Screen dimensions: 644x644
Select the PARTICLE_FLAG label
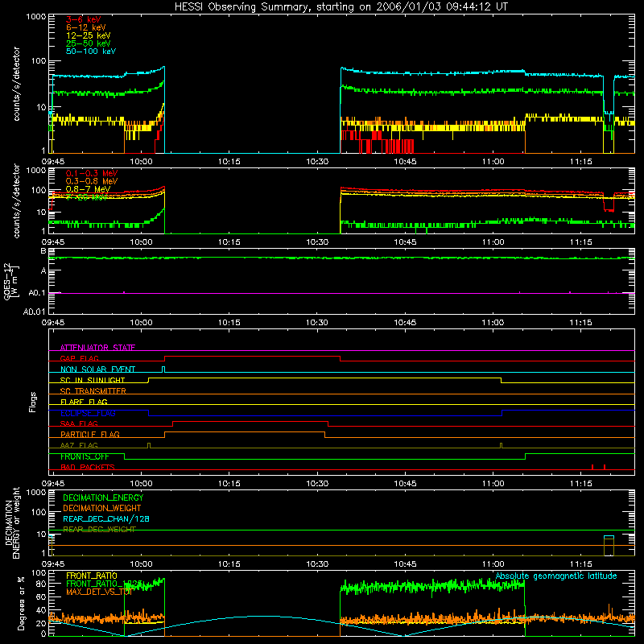(90, 434)
